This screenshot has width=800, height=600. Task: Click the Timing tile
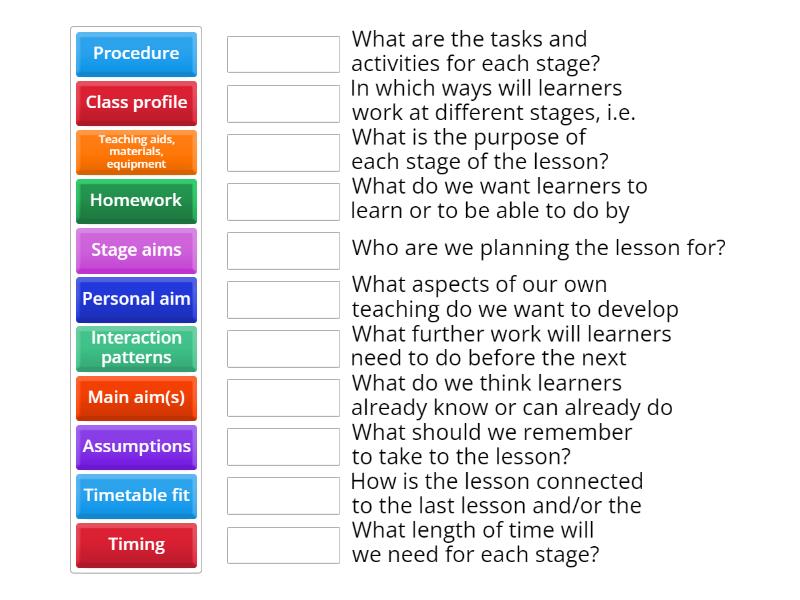click(136, 545)
